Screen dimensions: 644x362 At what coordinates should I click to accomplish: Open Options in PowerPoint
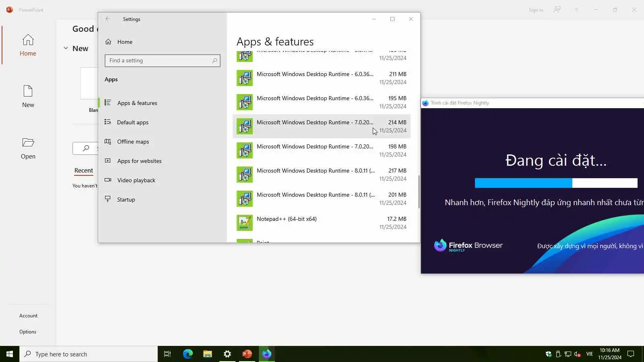(x=28, y=332)
